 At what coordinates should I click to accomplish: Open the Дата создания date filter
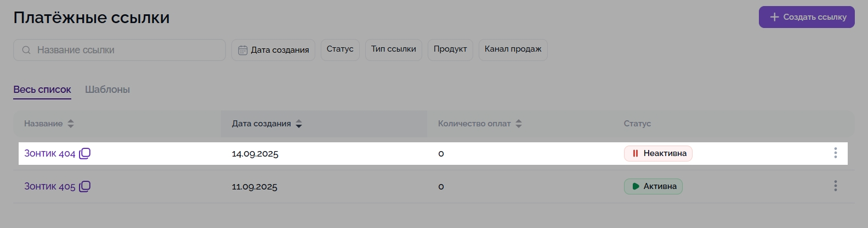pyautogui.click(x=273, y=50)
